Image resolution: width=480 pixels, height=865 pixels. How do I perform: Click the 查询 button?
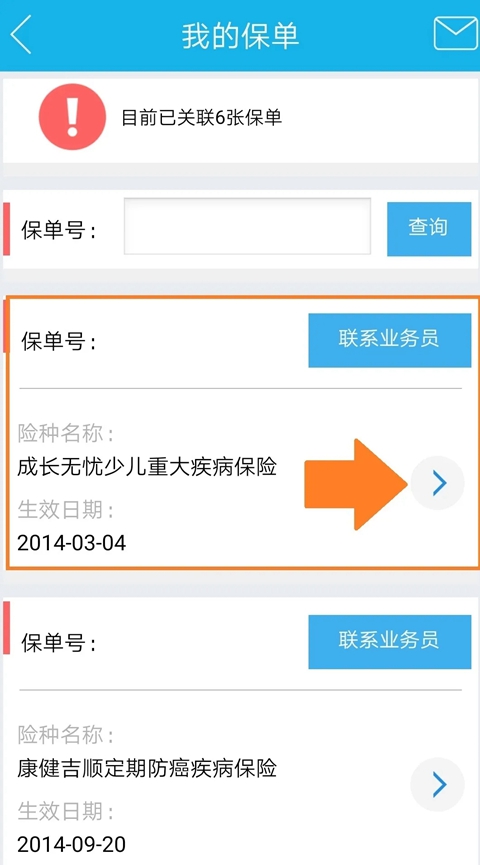[x=429, y=229]
